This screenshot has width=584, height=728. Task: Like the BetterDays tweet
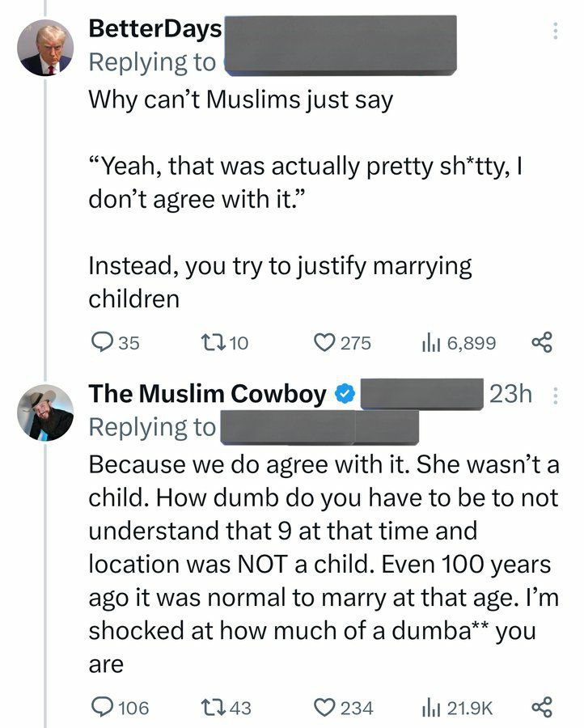(324, 343)
